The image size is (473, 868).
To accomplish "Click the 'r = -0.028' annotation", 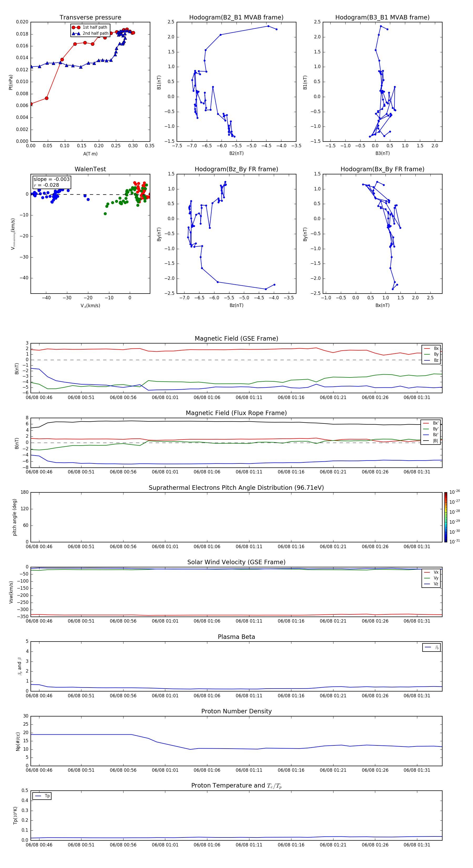I will (47, 185).
